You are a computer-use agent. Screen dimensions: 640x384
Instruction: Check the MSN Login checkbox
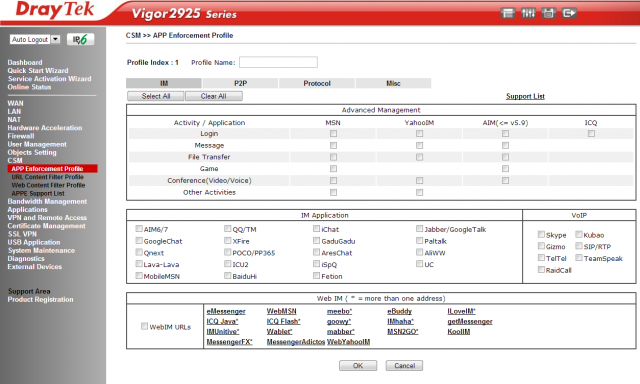tap(333, 133)
